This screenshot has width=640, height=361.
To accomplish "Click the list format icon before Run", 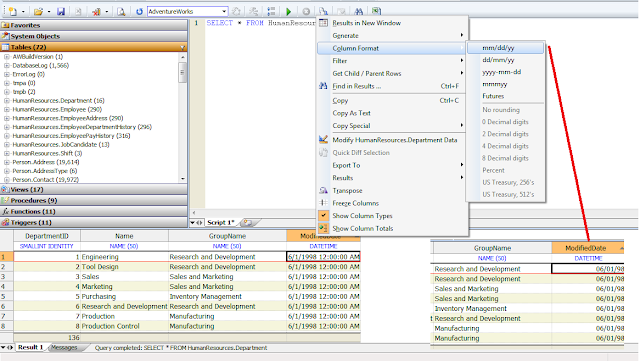I will coord(271,11).
